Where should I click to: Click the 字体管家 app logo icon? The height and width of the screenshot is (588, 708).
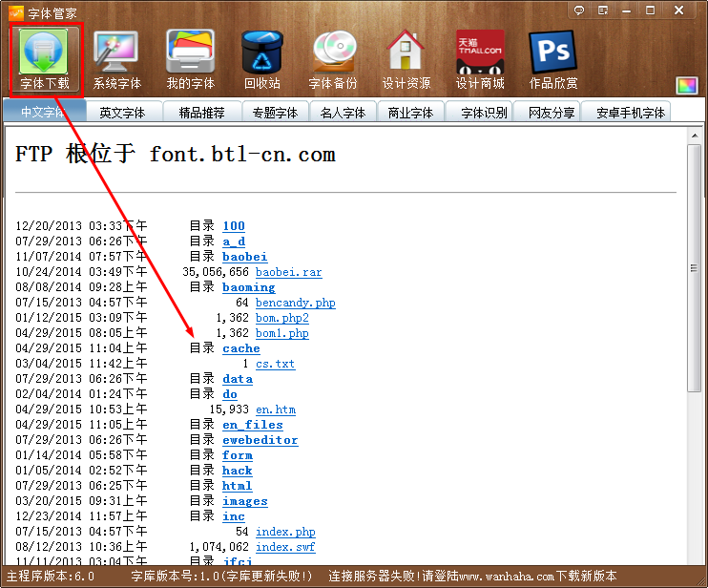(16, 12)
